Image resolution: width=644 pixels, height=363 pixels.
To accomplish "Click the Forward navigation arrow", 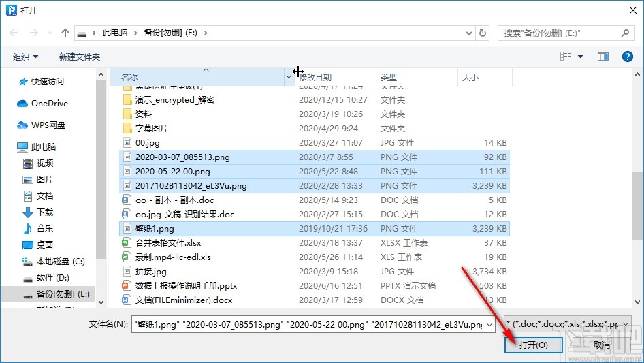I will click(33, 33).
